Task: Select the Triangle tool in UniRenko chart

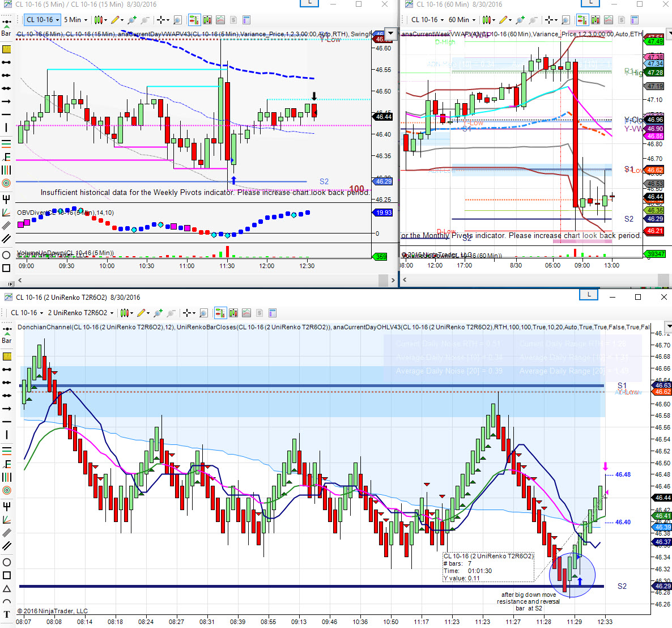Action: coord(7,588)
